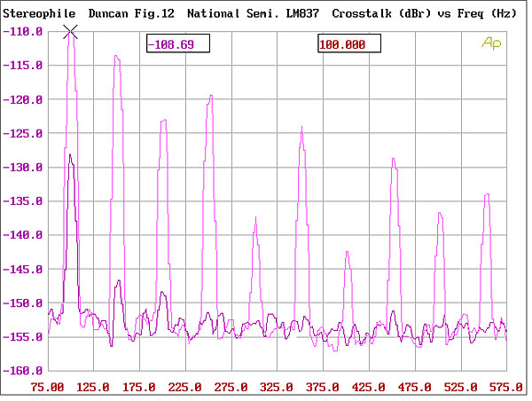The width and height of the screenshot is (532, 401).
Task: Click the pink peak near 150 Hz
Action: click(x=116, y=56)
